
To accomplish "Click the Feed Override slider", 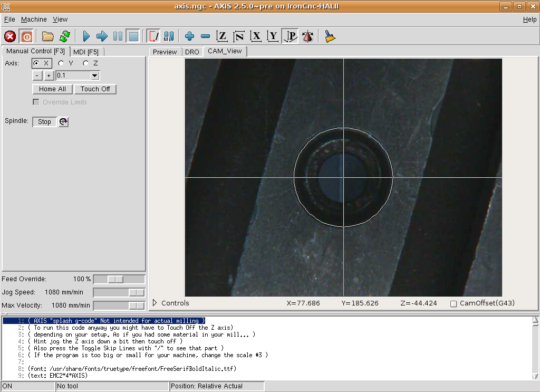I will (x=119, y=279).
